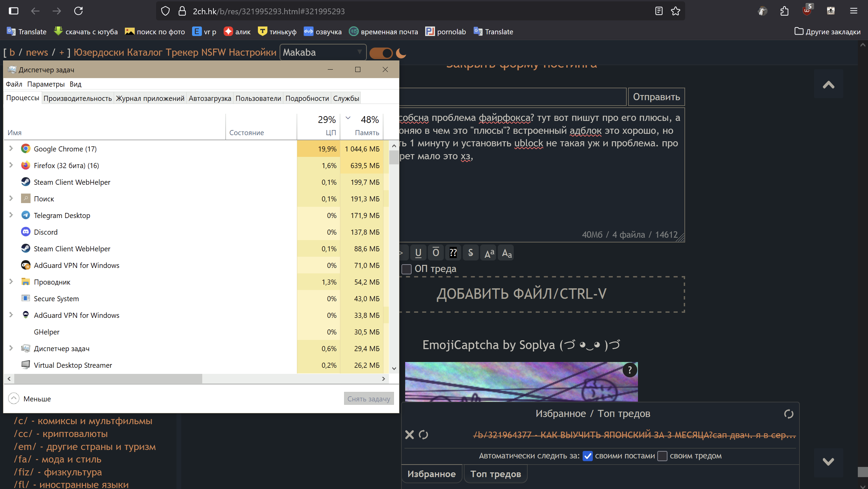Open reader view icon in address bar
This screenshot has width=868, height=489.
pyautogui.click(x=659, y=11)
